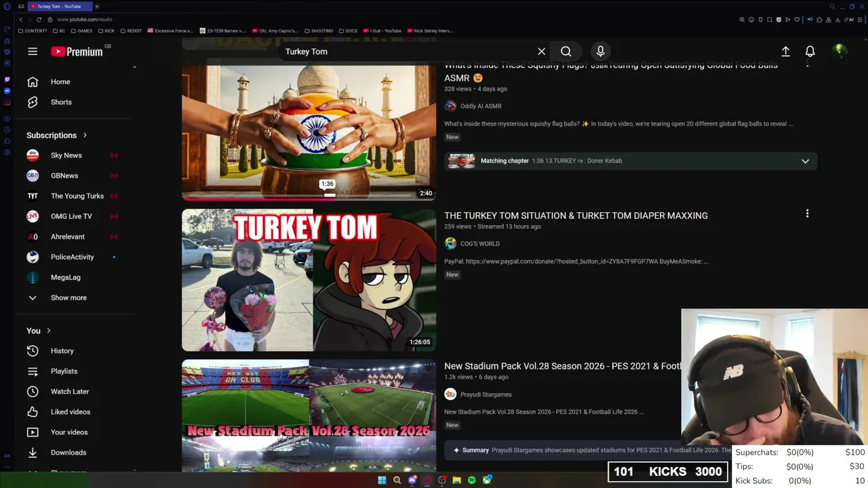Open the DOCS bookmarks folder

(348, 30)
